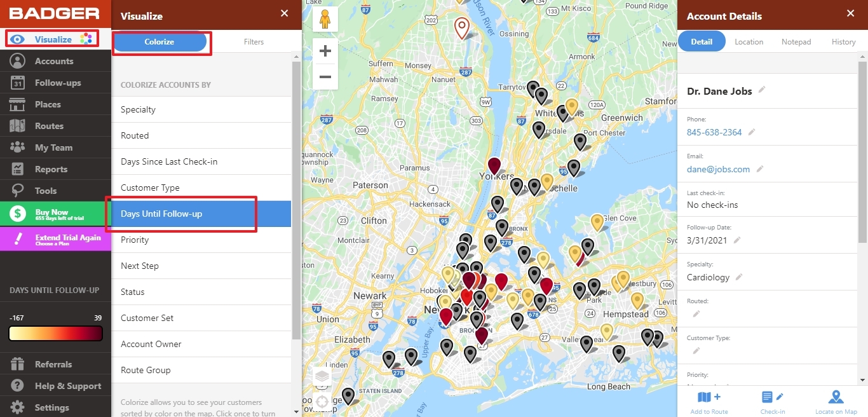Open the My Team section
This screenshot has width=868, height=417.
click(x=55, y=147)
